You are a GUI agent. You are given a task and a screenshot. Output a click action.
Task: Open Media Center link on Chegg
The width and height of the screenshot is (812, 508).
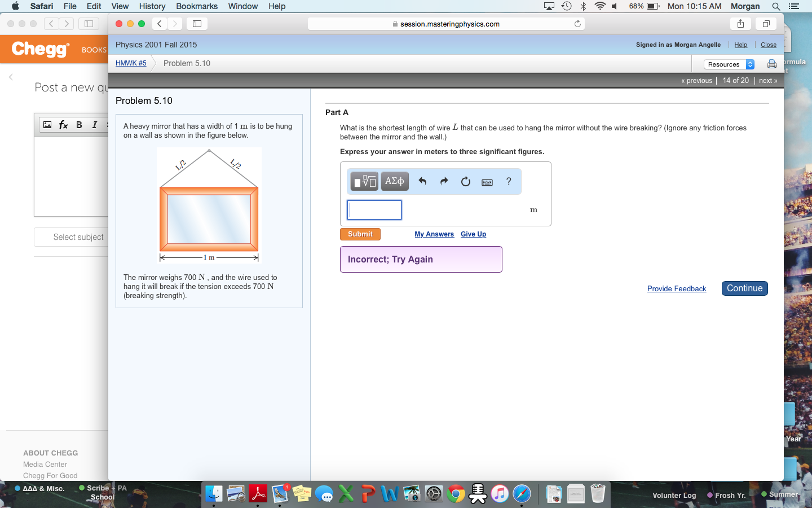click(45, 465)
